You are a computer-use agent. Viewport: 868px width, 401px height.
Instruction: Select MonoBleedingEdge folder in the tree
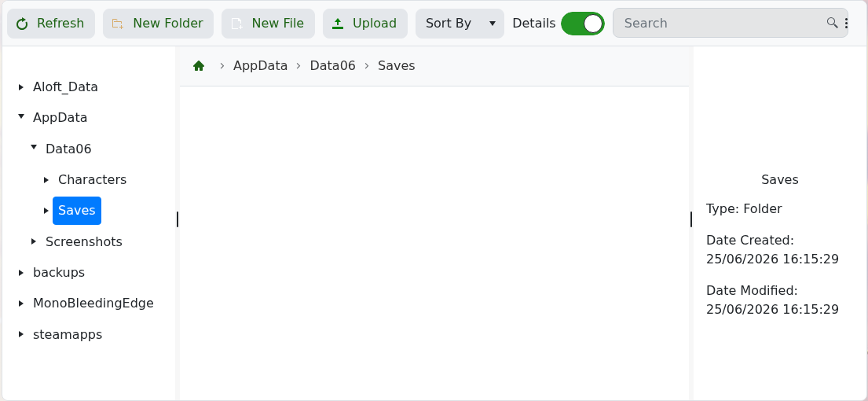pos(93,304)
